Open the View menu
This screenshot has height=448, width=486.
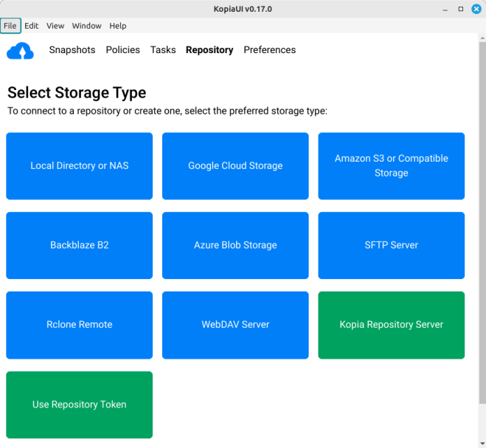[55, 26]
